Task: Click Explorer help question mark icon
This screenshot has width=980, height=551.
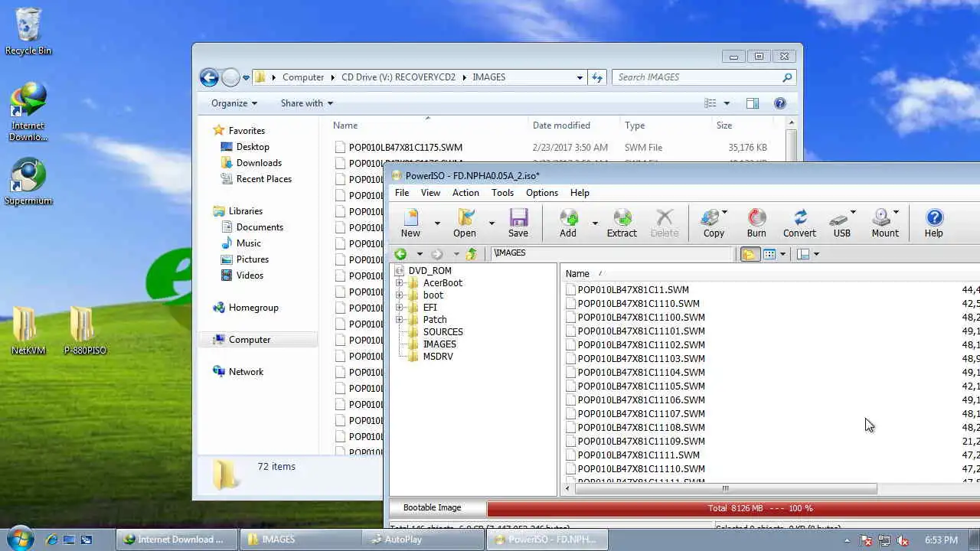Action: (x=780, y=103)
